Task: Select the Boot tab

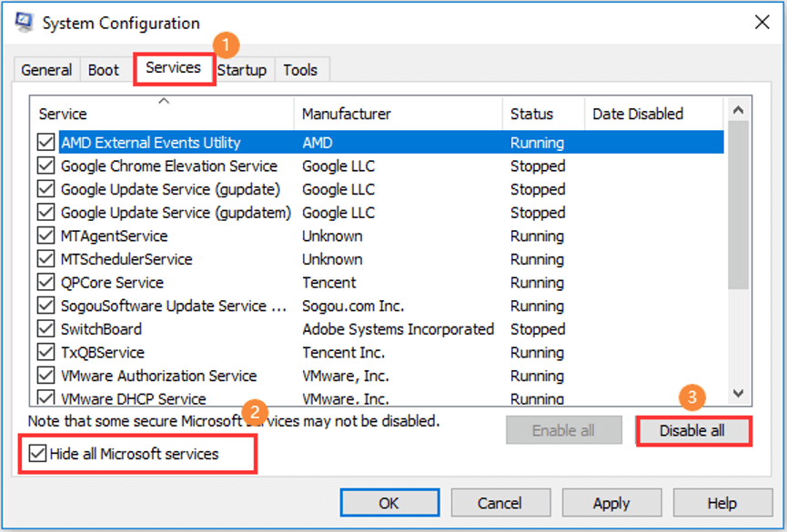Action: tap(104, 69)
